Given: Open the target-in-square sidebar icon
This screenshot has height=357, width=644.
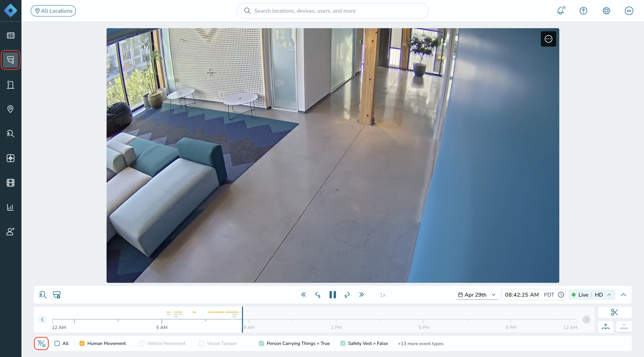Looking at the screenshot, I should coord(11,158).
